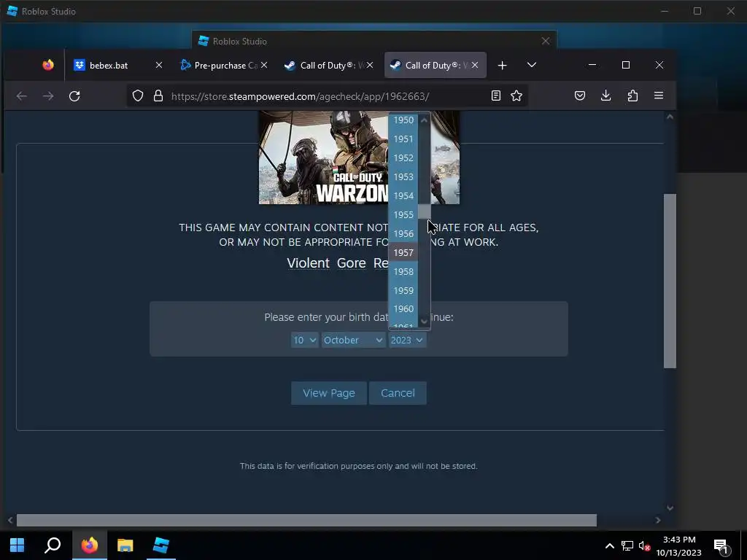Open tracking protection shield info
This screenshot has height=560, width=747.
(x=138, y=96)
